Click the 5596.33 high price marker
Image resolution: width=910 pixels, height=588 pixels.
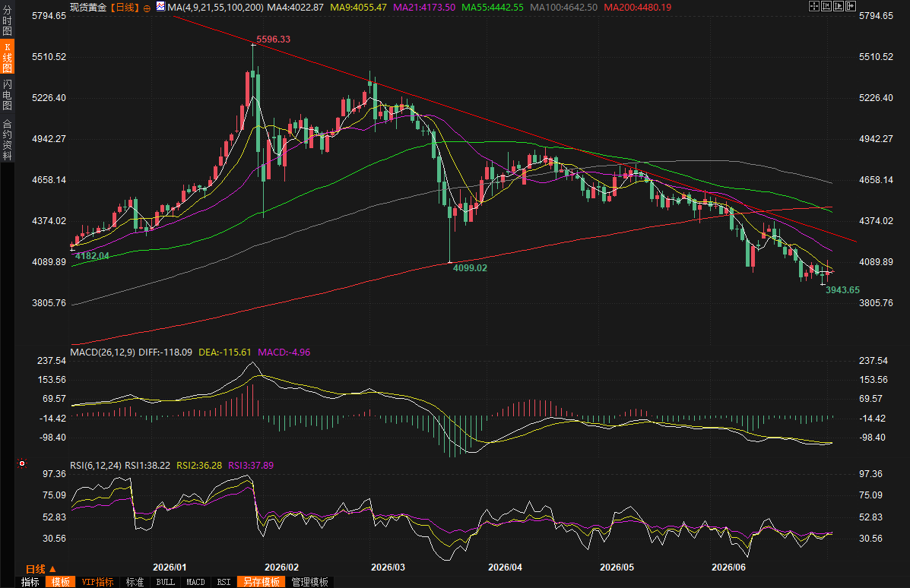click(x=273, y=40)
